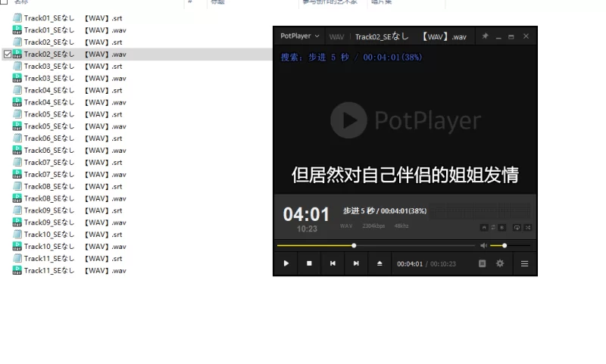
Task: Select Track06 srt file
Action: [x=73, y=138]
